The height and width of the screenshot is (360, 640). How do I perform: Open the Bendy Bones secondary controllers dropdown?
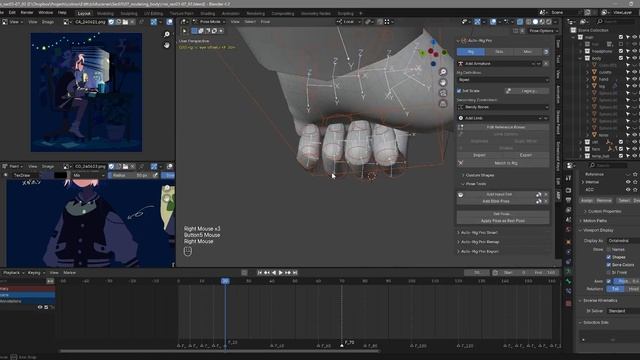[503, 107]
